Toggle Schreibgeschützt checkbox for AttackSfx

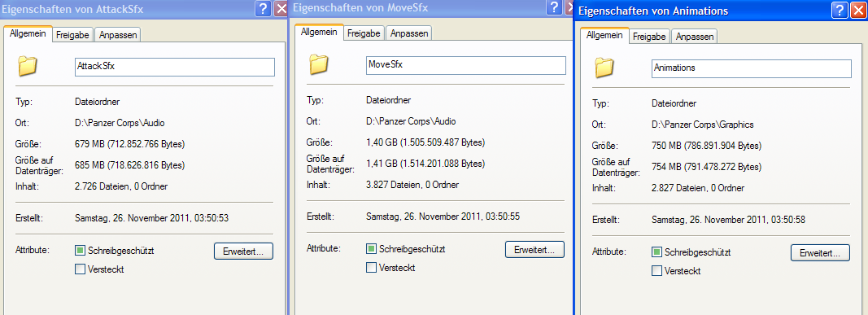(80, 251)
